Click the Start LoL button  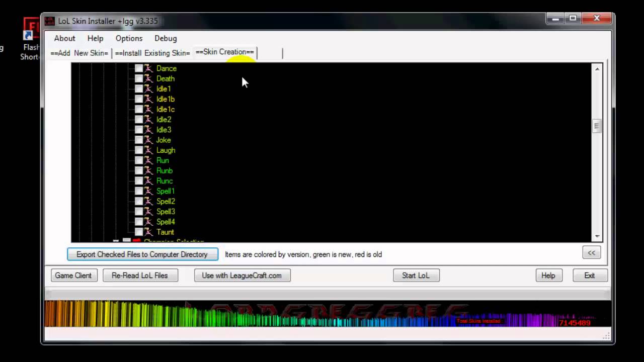point(416,276)
